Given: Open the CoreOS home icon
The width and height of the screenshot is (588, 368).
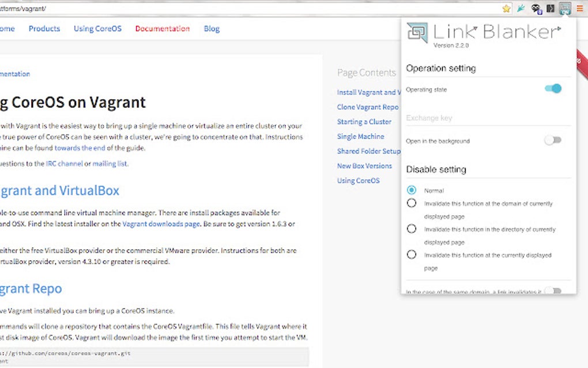Looking at the screenshot, I should 6,28.
